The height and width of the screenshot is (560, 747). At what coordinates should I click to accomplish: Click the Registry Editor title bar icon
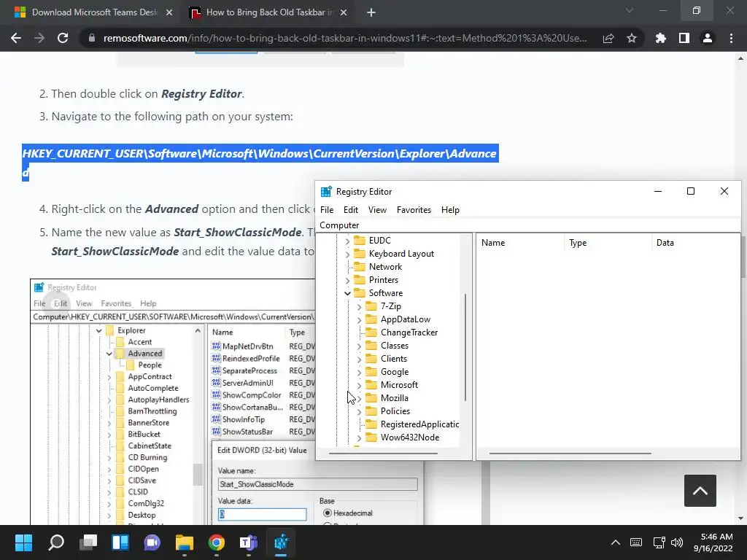(x=326, y=192)
